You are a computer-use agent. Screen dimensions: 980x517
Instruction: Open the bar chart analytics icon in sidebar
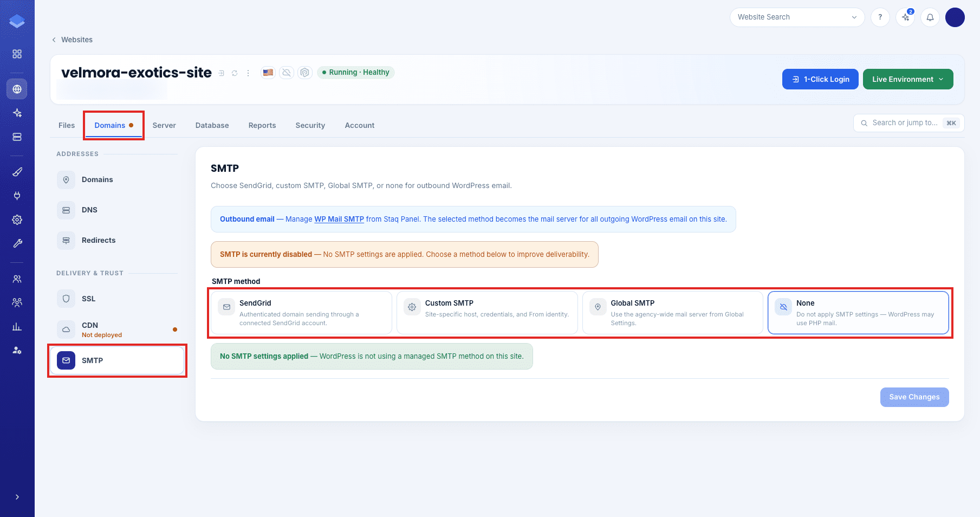point(17,326)
